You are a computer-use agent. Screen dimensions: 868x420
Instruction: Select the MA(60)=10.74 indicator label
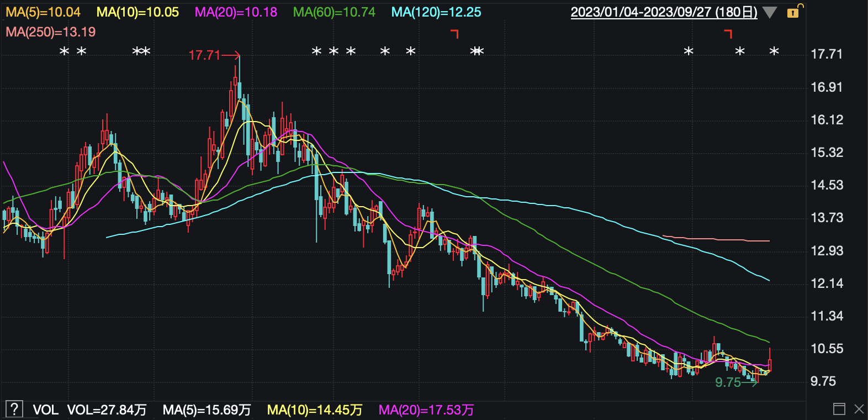(x=334, y=12)
